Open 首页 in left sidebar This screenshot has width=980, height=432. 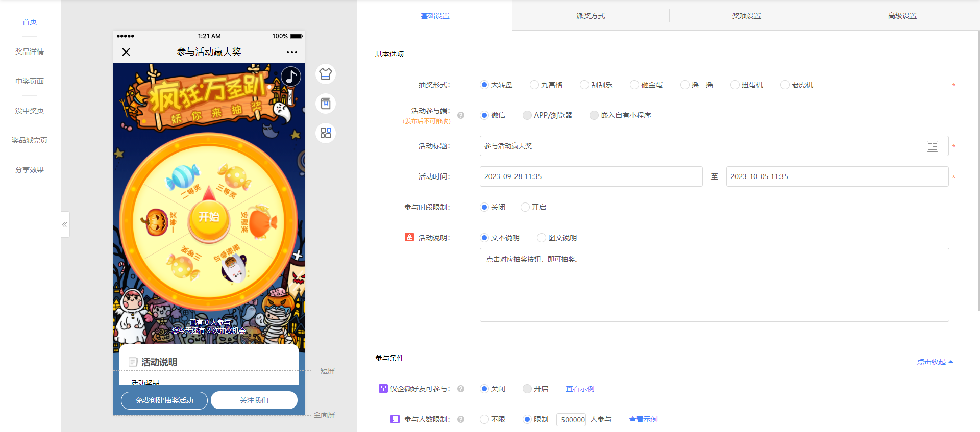[x=30, y=22]
